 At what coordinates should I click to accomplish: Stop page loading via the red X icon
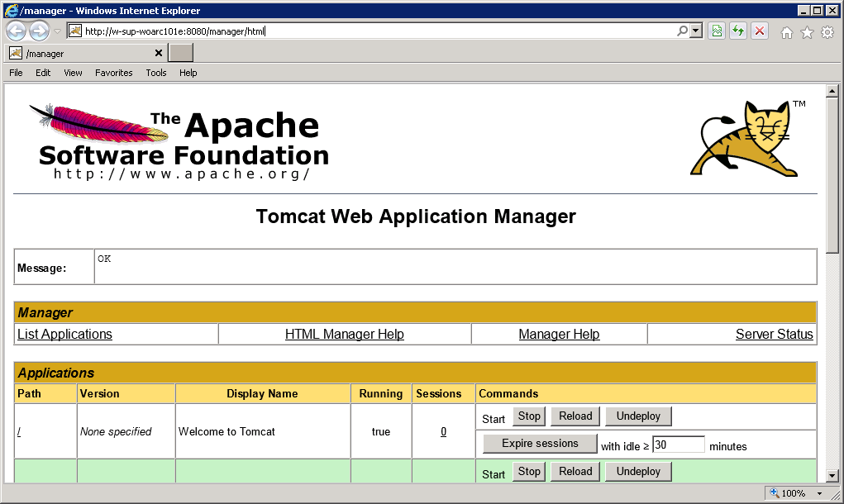pyautogui.click(x=760, y=30)
